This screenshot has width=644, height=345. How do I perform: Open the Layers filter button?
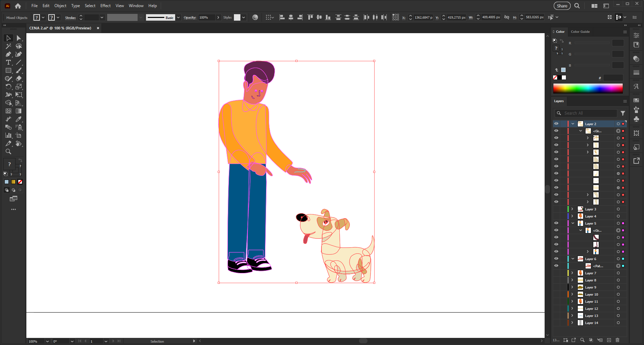(623, 113)
